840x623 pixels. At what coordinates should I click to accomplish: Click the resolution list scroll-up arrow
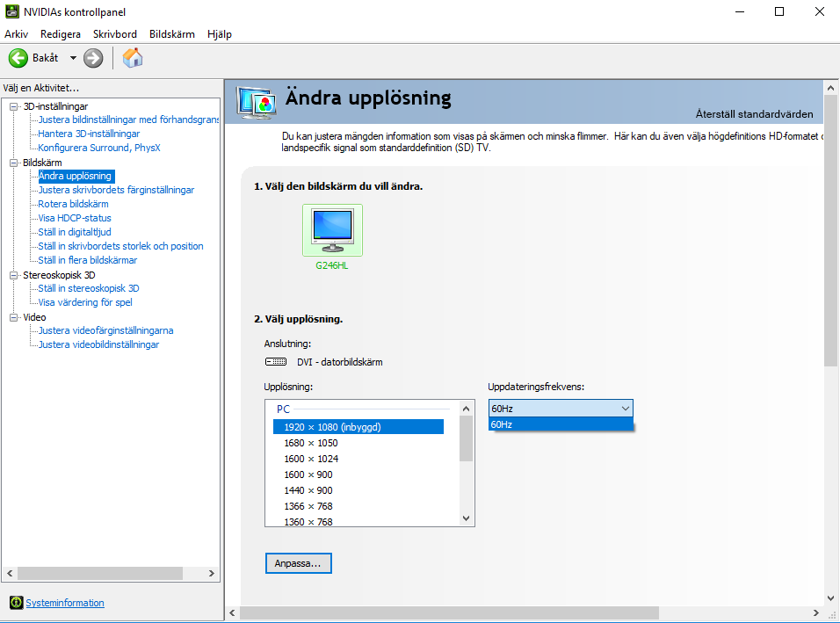466,409
